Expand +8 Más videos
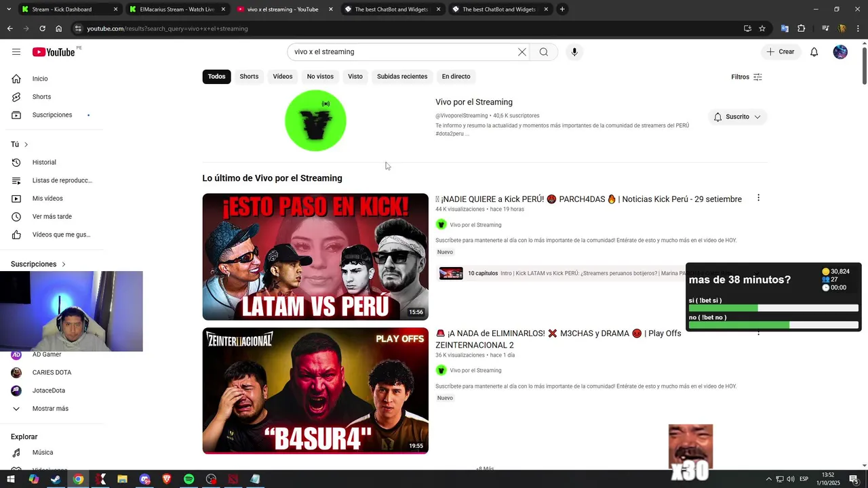Image resolution: width=868 pixels, height=488 pixels. (485, 468)
